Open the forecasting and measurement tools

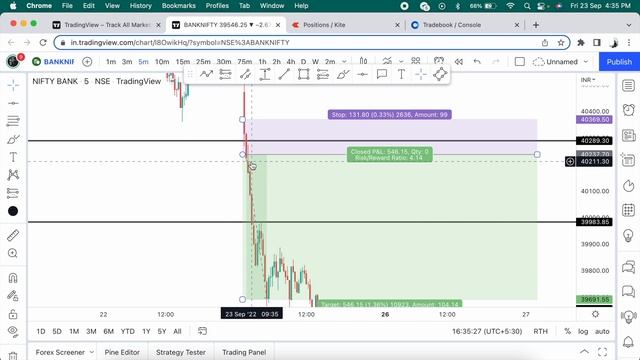point(13,193)
